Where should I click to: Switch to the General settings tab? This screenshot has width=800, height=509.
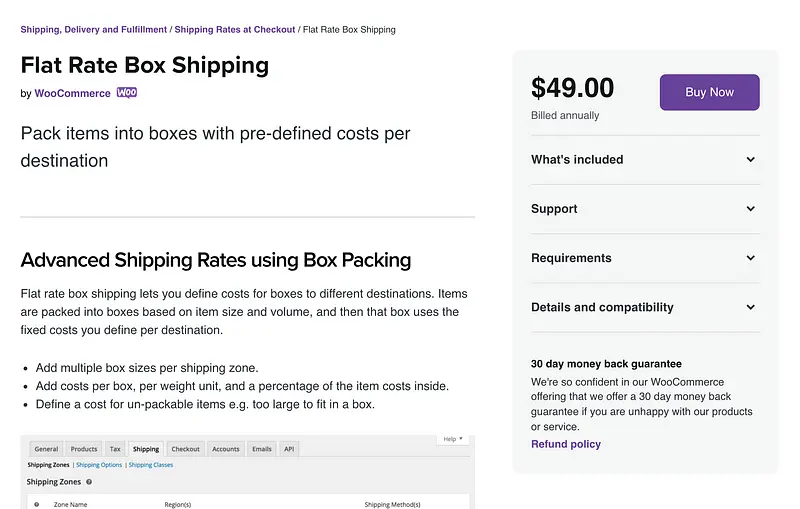(46, 449)
